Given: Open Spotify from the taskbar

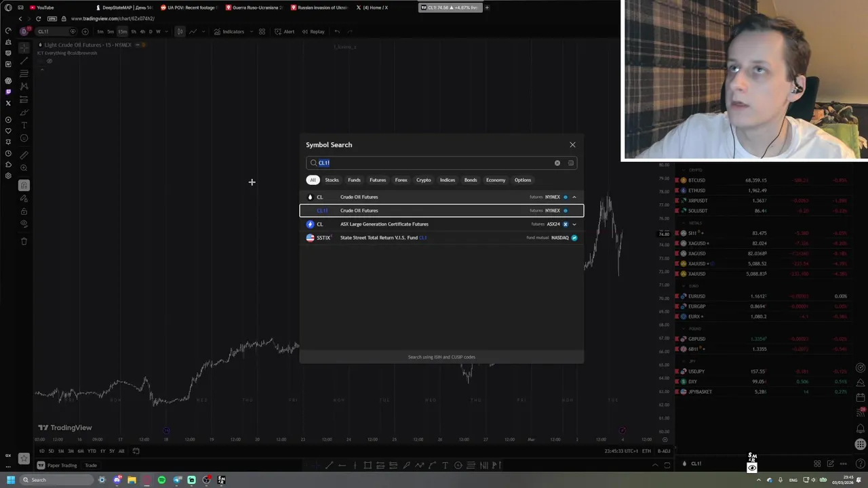Looking at the screenshot, I should (161, 480).
